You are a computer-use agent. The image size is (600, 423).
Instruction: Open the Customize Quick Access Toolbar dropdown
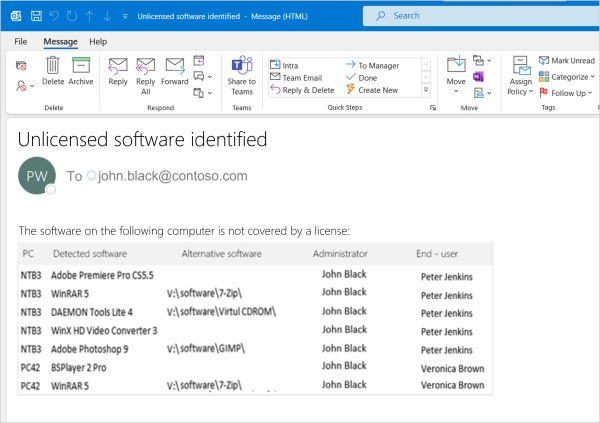[125, 16]
